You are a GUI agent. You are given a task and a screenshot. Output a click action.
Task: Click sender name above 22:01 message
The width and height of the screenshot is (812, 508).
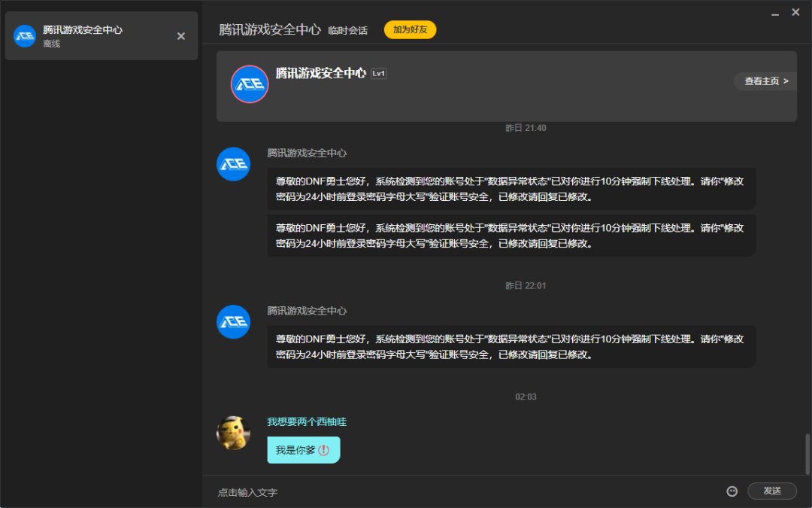tap(307, 311)
